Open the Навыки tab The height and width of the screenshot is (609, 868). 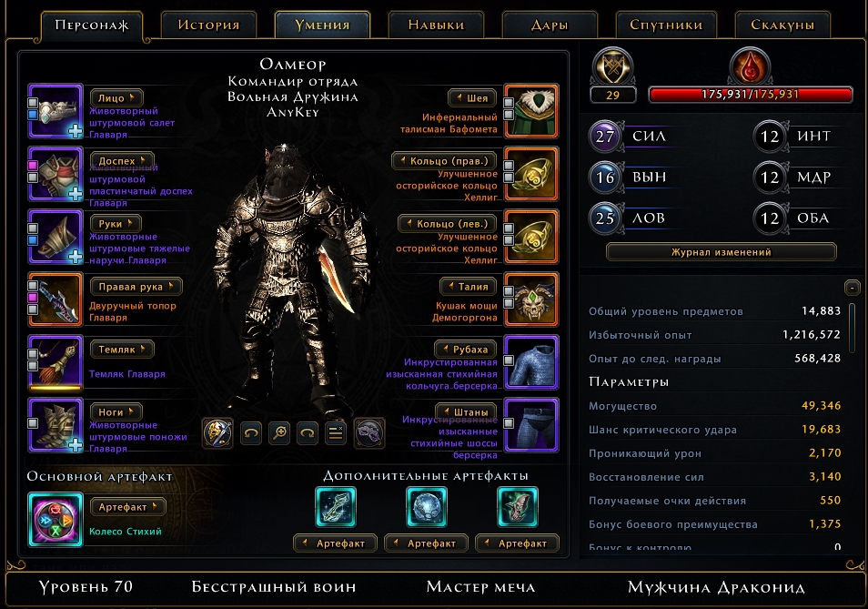click(x=436, y=25)
